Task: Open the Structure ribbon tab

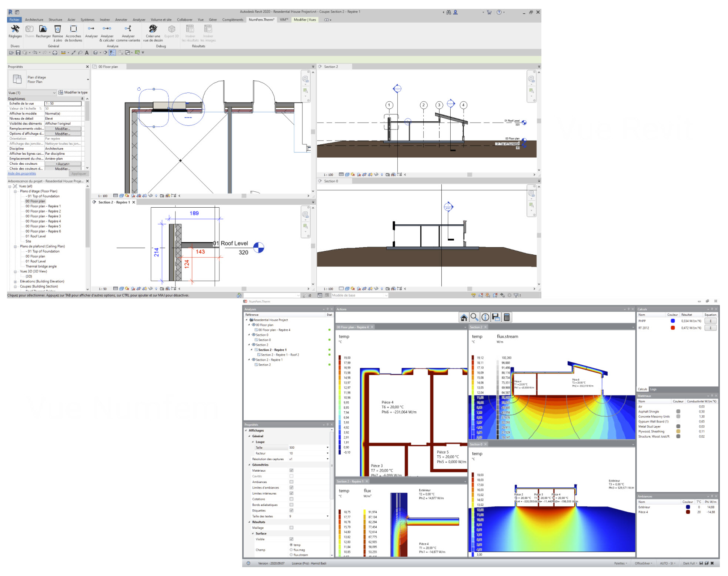Action: point(55,20)
